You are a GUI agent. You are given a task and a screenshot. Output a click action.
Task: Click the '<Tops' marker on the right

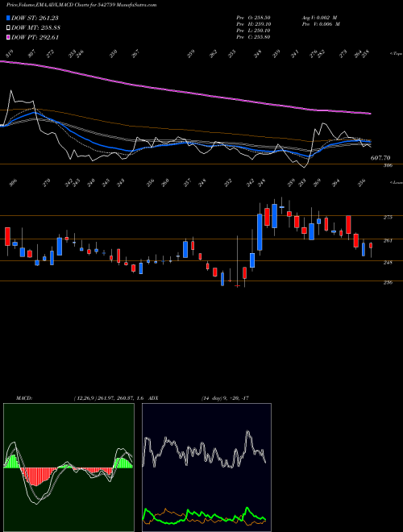click(x=397, y=53)
